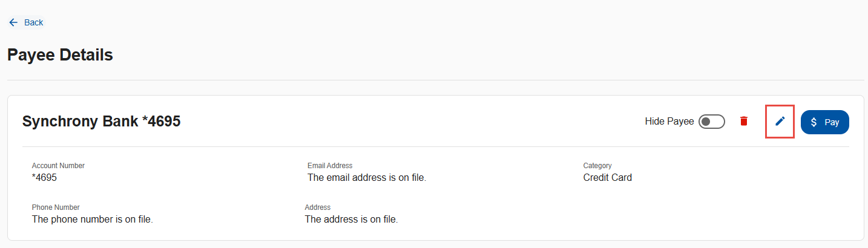Viewport: 868px width, 248px height.
Task: Select "The phone number is on file." text
Action: click(x=93, y=220)
